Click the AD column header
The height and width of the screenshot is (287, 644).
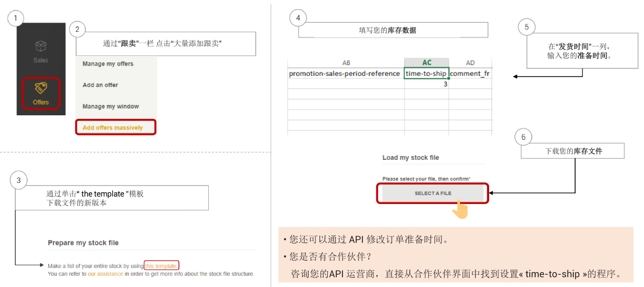point(470,63)
